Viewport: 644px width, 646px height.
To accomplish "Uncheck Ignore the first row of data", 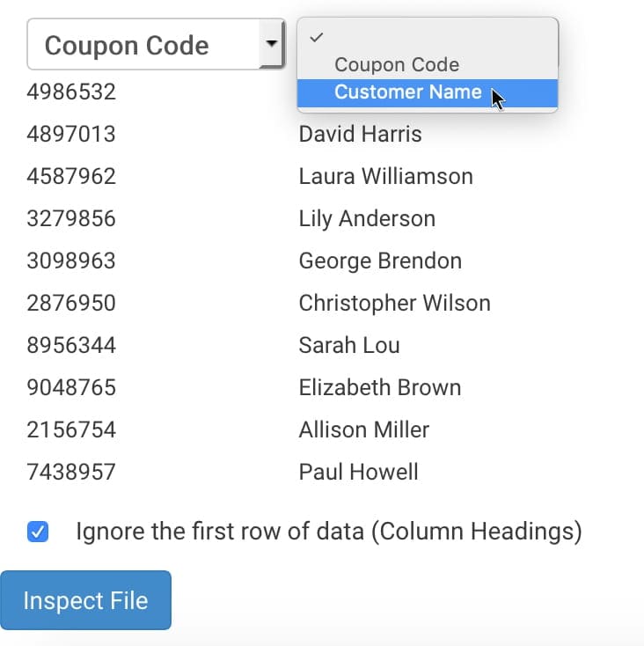I will click(38, 532).
